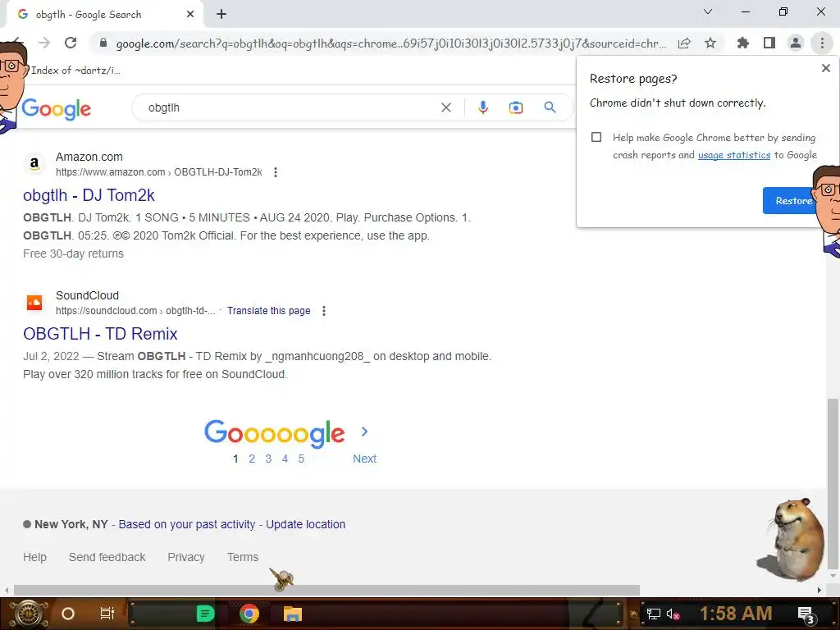Click the horizontal scrollbar right arrow
Viewport: 840px width, 630px height.
[x=819, y=590]
